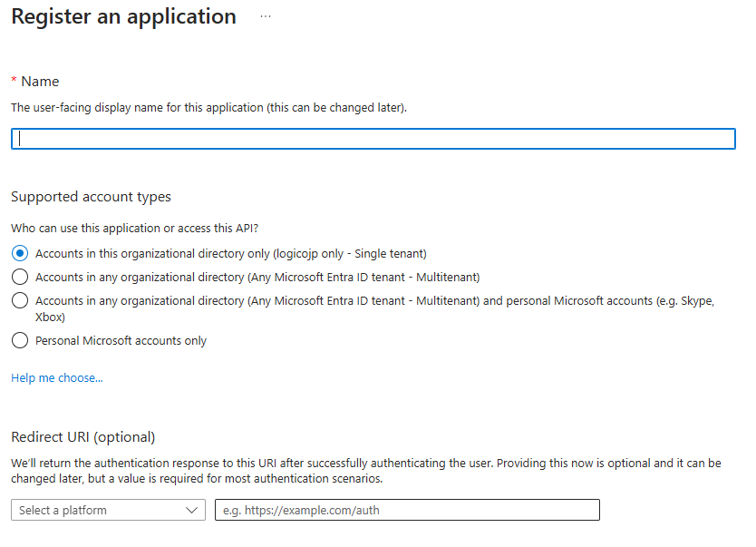Click the "Register an application" page heading
The height and width of the screenshot is (547, 756).
[x=123, y=17]
